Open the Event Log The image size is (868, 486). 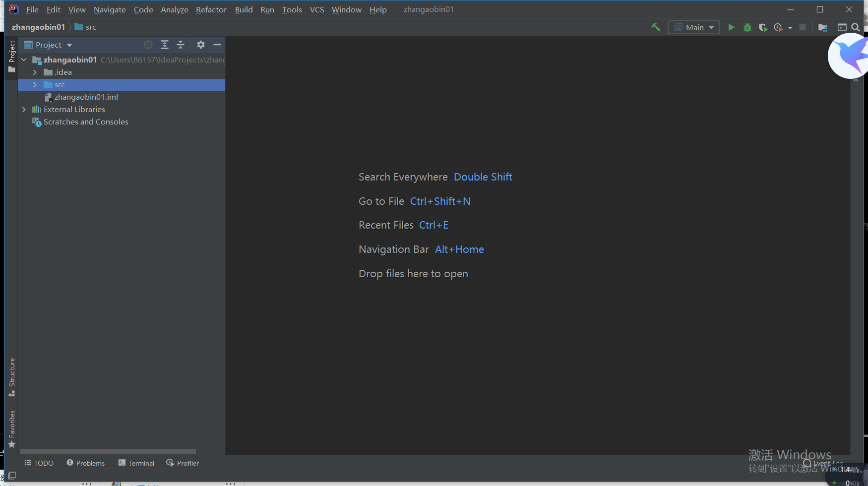point(823,463)
